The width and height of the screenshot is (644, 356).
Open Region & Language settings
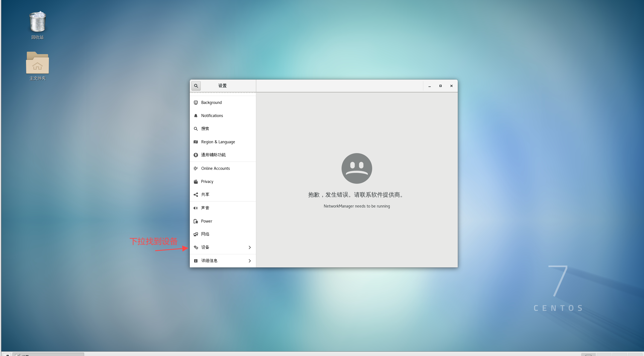click(x=218, y=142)
